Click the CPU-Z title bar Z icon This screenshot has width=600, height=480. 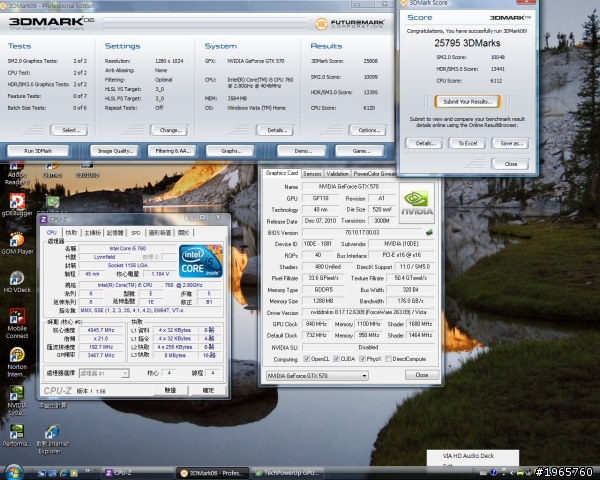click(44, 219)
